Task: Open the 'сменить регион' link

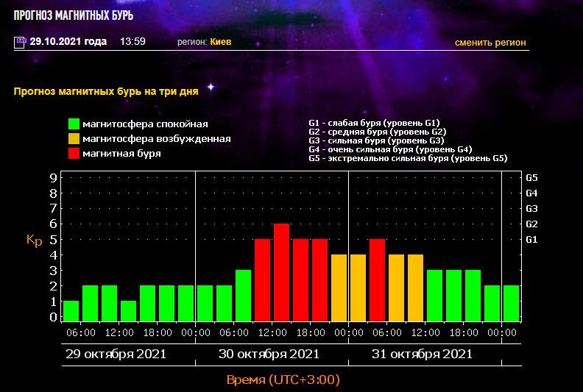Action: tap(490, 42)
